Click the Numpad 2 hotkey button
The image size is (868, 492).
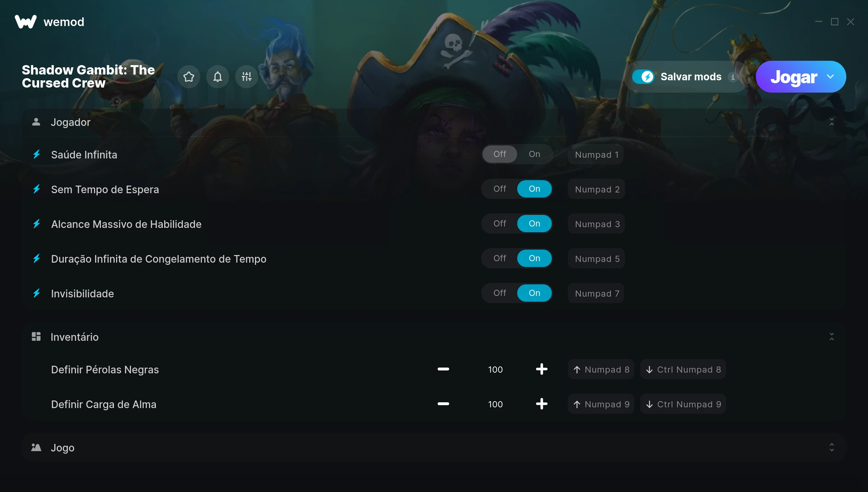pyautogui.click(x=597, y=189)
